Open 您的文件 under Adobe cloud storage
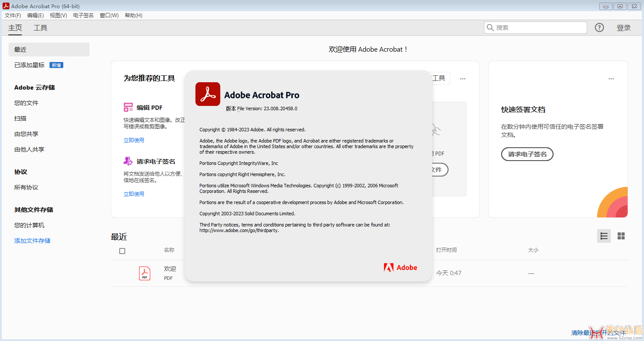The width and height of the screenshot is (644, 341). [x=26, y=103]
